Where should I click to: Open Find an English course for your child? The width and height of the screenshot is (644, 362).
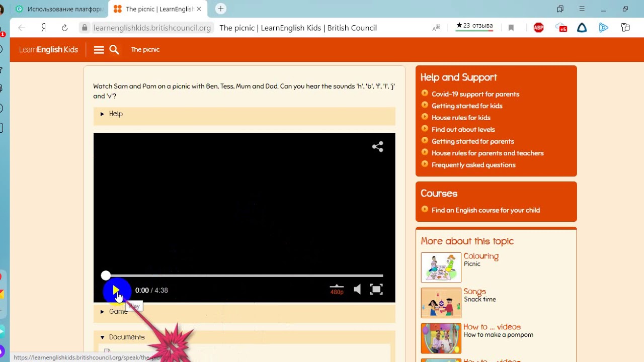coord(486,210)
